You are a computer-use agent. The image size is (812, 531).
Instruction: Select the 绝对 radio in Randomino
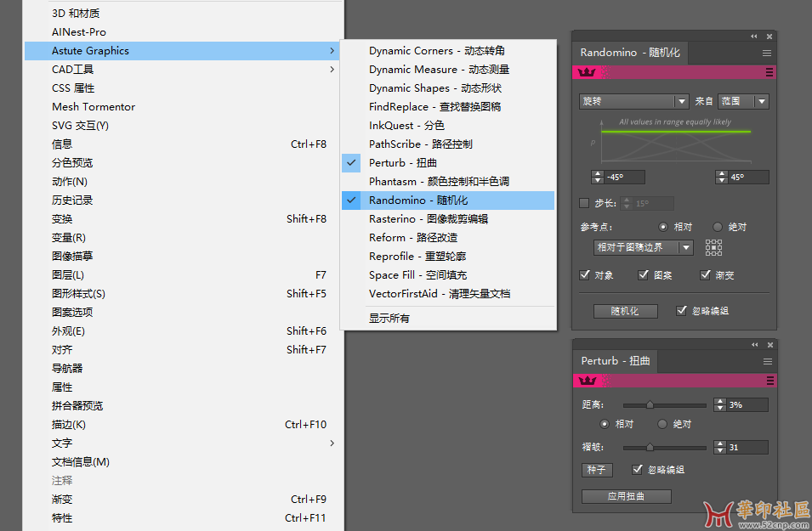[x=718, y=227]
